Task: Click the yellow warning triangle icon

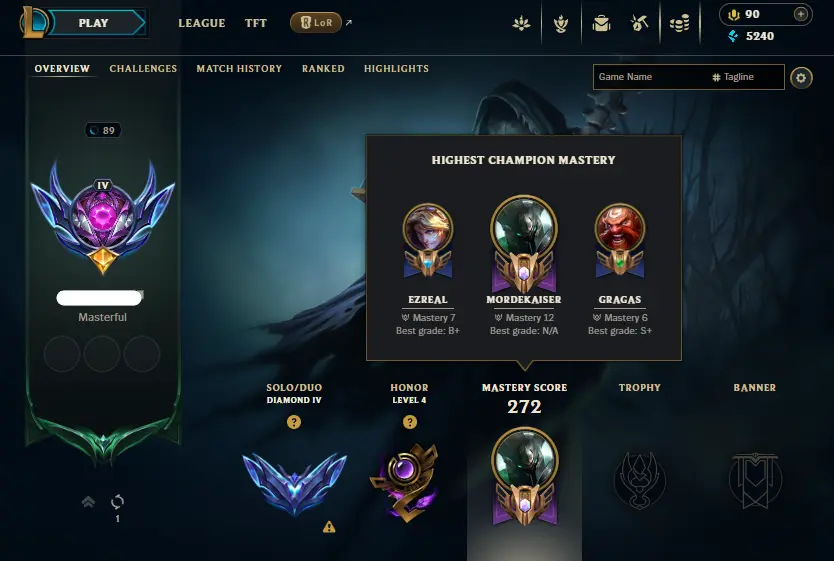Action: click(x=329, y=527)
